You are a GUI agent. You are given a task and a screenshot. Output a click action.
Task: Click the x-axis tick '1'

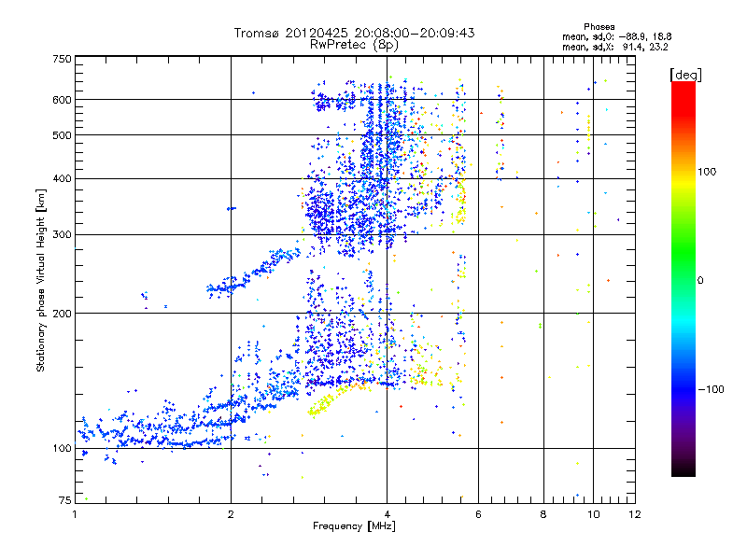[75, 514]
